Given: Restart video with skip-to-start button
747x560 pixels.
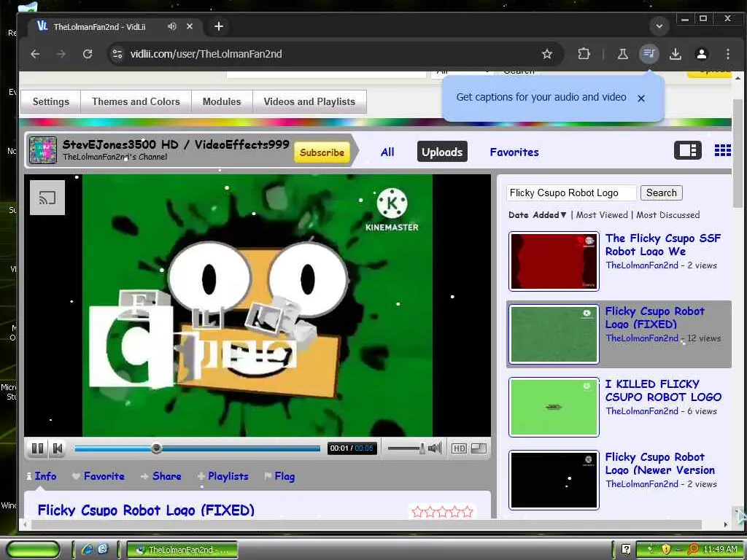Looking at the screenshot, I should (x=58, y=448).
